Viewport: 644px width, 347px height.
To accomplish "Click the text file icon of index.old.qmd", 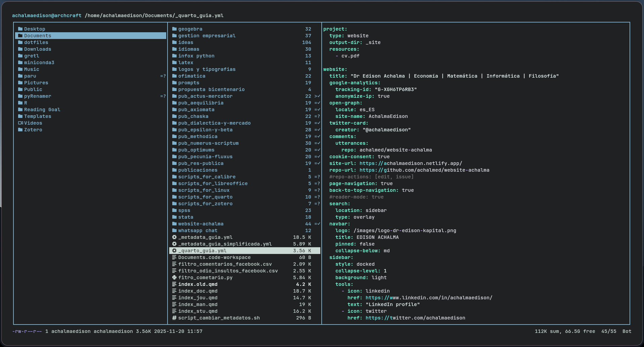I will tap(174, 284).
